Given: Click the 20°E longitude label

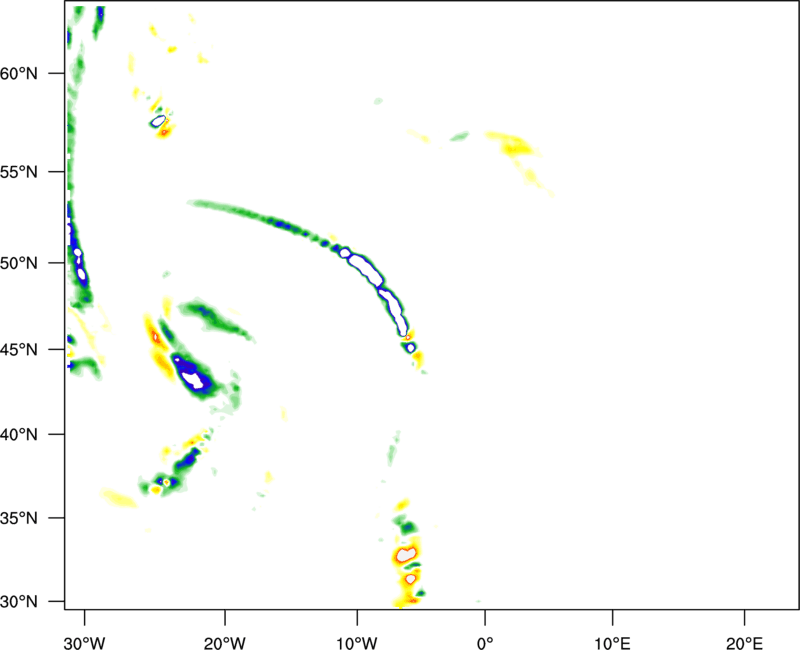Looking at the screenshot, I should tap(744, 643).
